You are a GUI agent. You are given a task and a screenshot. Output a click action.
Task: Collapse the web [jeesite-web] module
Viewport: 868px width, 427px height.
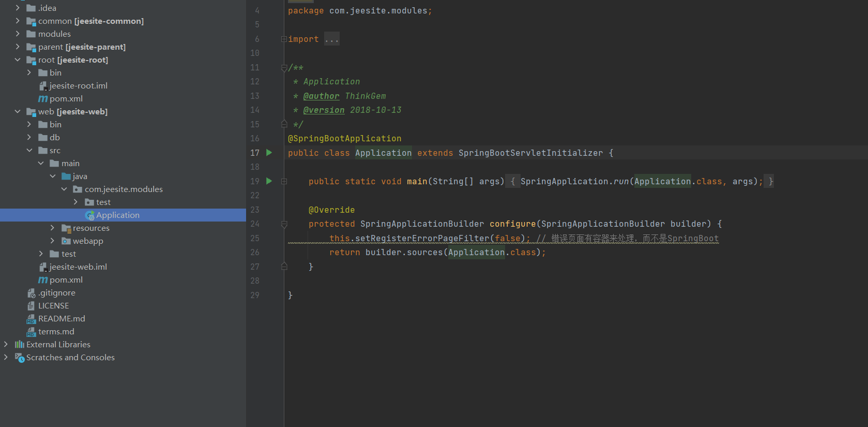(18, 111)
